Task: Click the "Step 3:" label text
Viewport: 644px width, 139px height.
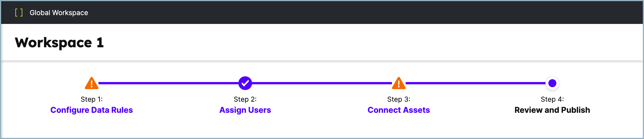Action: (x=399, y=99)
